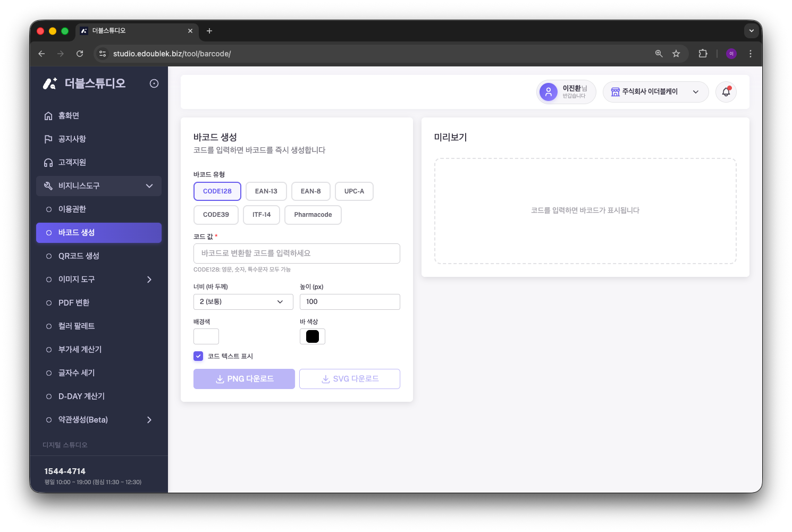Click the Chrome profile avatar icon
This screenshot has height=532, width=792.
pyautogui.click(x=731, y=54)
